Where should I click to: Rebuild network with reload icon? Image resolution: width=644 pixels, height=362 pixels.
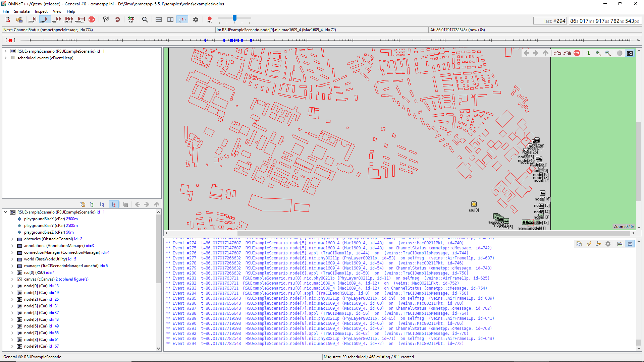click(117, 19)
